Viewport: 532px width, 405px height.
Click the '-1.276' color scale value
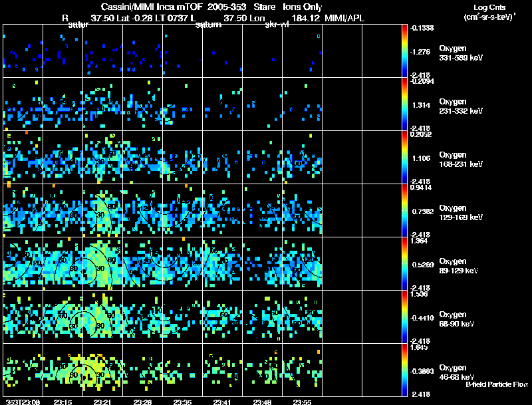tap(420, 52)
